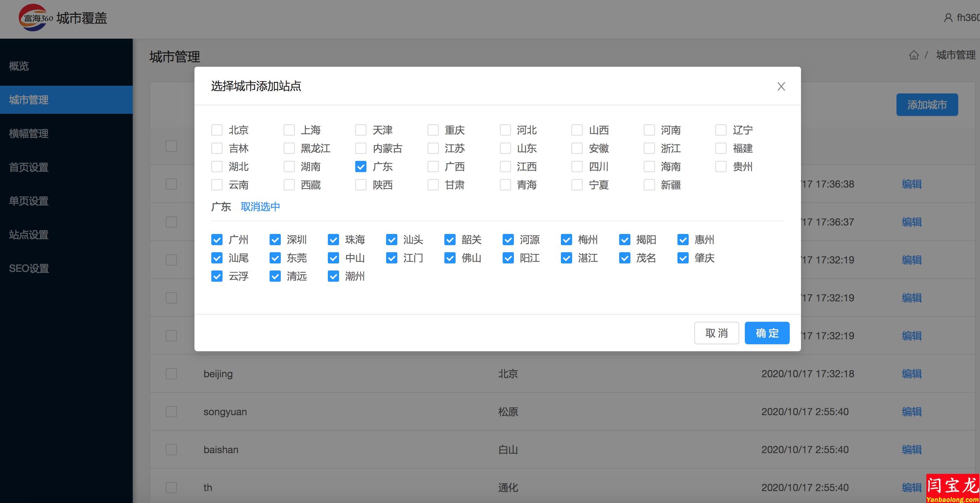The height and width of the screenshot is (503, 980).
Task: Click 取消选中 to deselect all
Action: (x=260, y=207)
